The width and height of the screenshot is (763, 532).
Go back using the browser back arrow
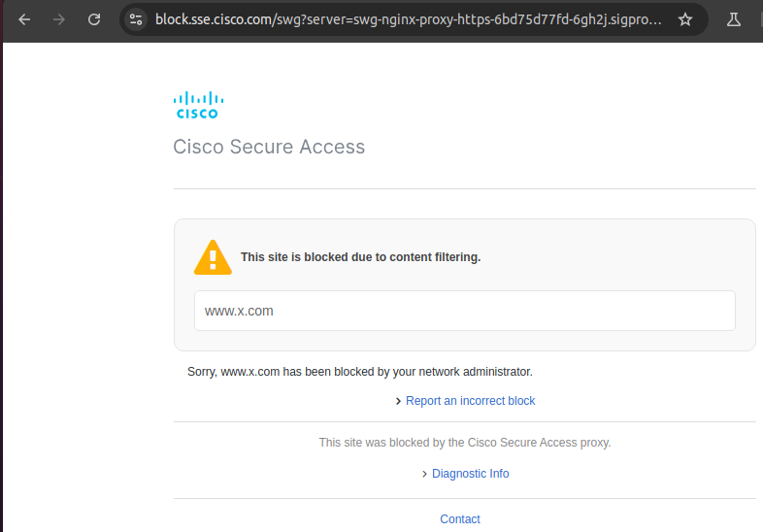pyautogui.click(x=25, y=19)
